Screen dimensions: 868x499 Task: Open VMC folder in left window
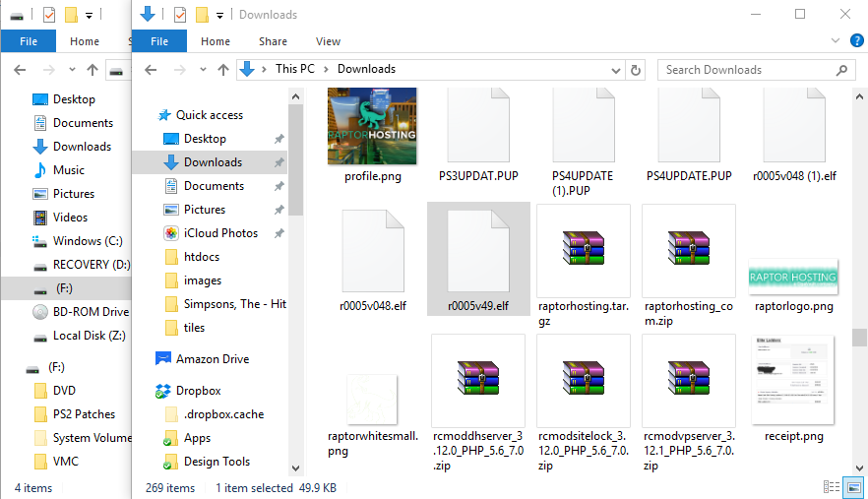(65, 462)
